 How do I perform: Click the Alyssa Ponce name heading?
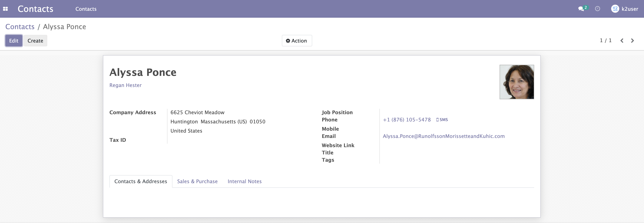point(143,72)
